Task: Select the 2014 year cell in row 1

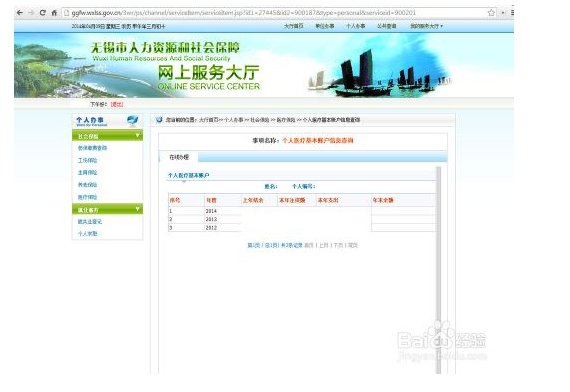Action: (x=222, y=211)
